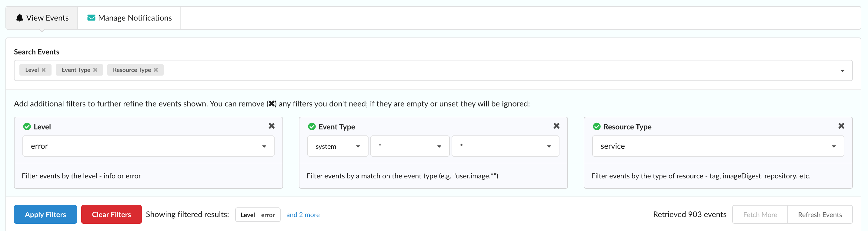Click the envelope icon for notifications
The width and height of the screenshot is (868, 231).
tap(91, 18)
